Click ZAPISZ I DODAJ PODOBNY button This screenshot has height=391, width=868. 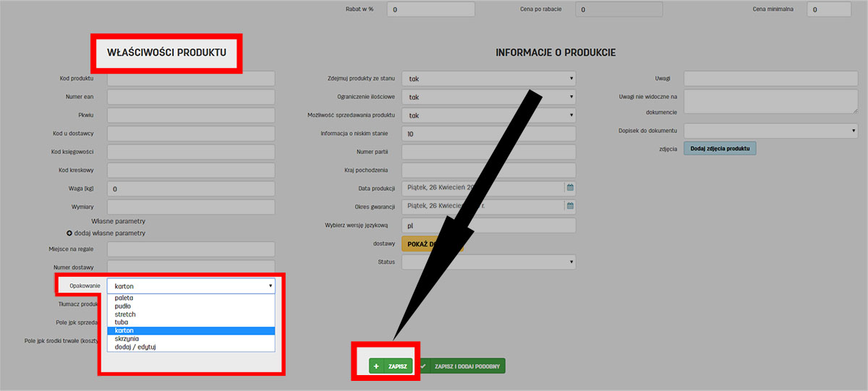461,366
